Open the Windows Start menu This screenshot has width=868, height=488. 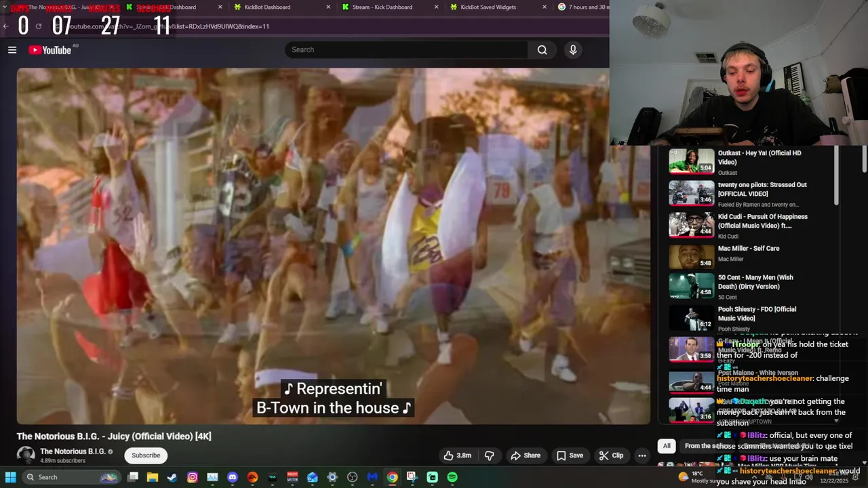(x=11, y=477)
